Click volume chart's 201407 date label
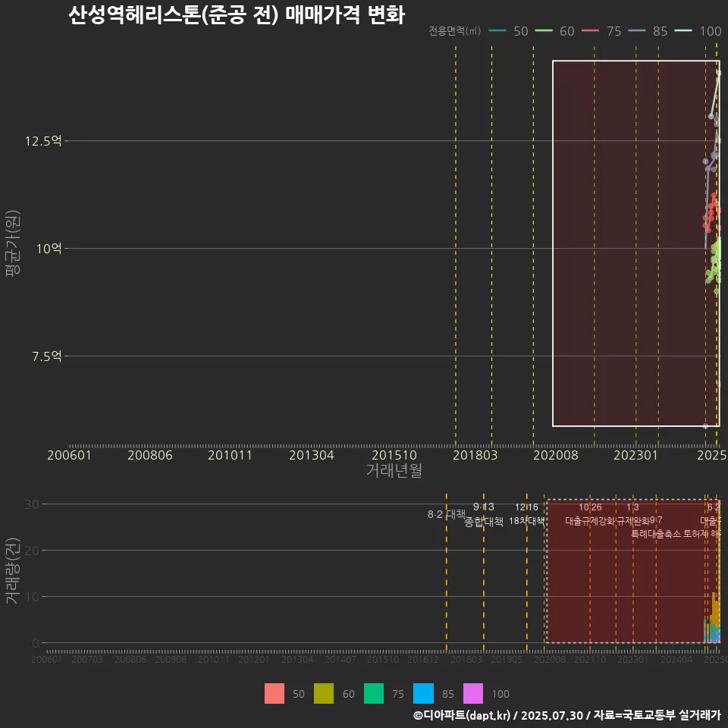The width and height of the screenshot is (728, 728). click(340, 659)
